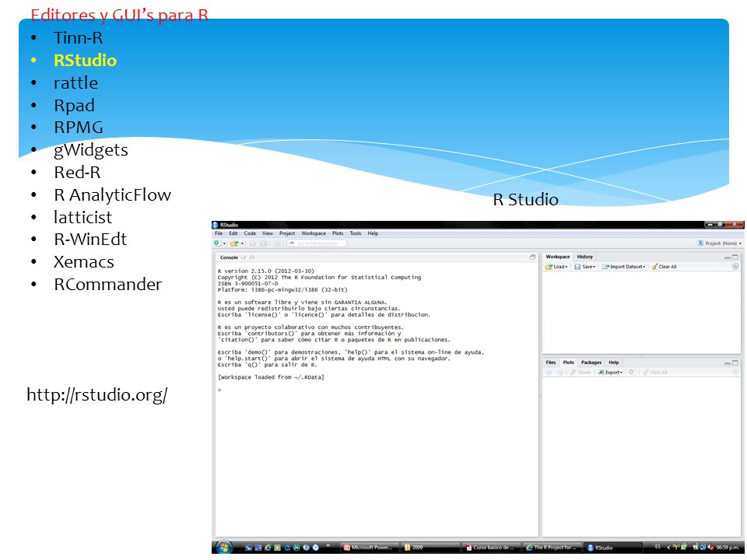Switch to the 2009 folder taskbar button
This screenshot has width=747, height=560.
[430, 548]
